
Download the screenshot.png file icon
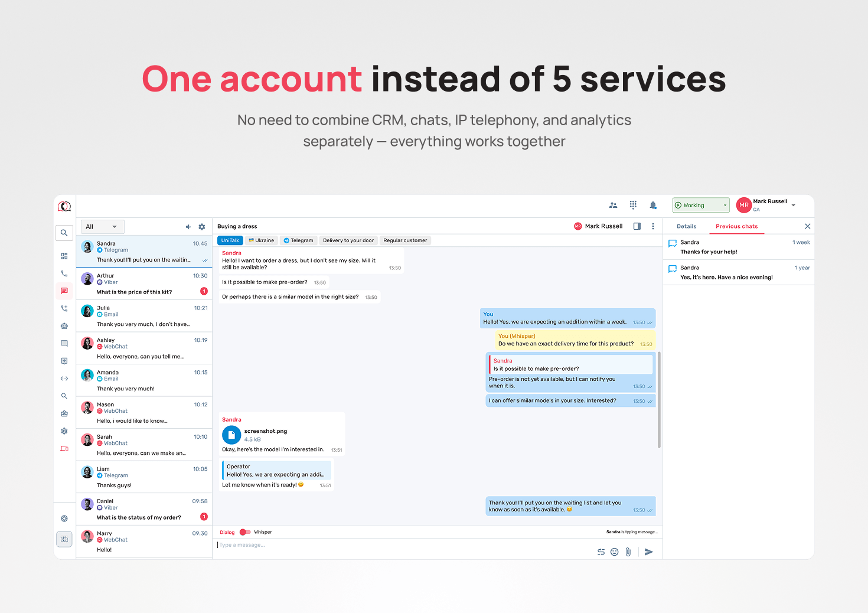(231, 435)
